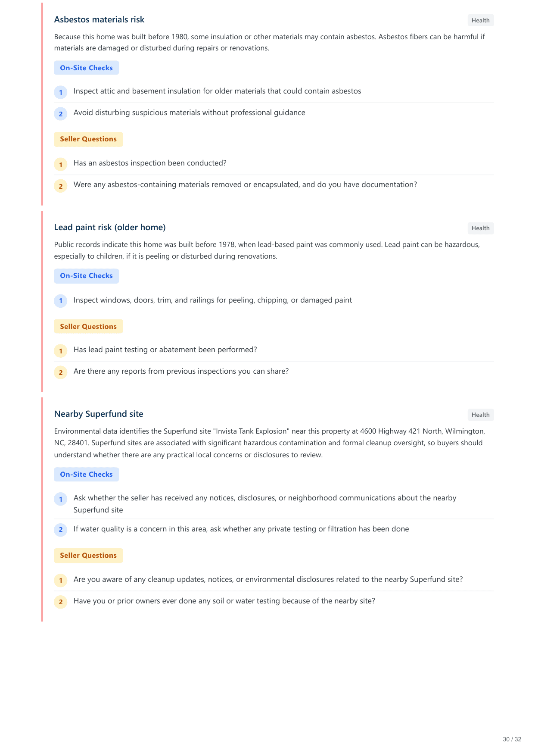Click badge 1 beside "Inspect windows, doors, trim" item
The image size is (535, 756).
coord(61,301)
